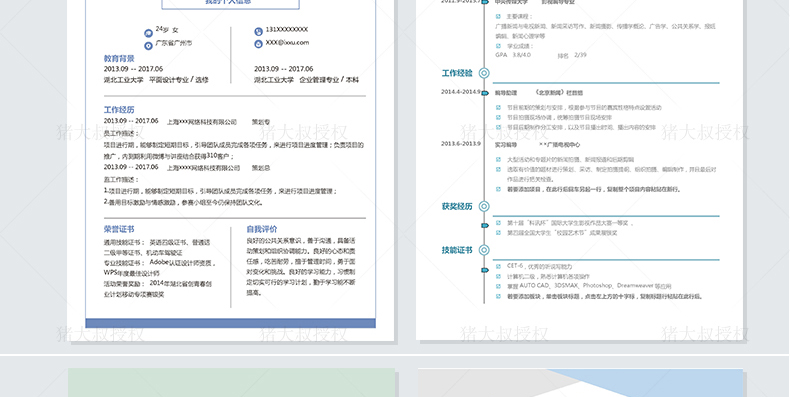Viewport: 790px width, 397px height.
Task: Click the email address XXX@ixxu.com
Action: pyautogui.click(x=287, y=43)
